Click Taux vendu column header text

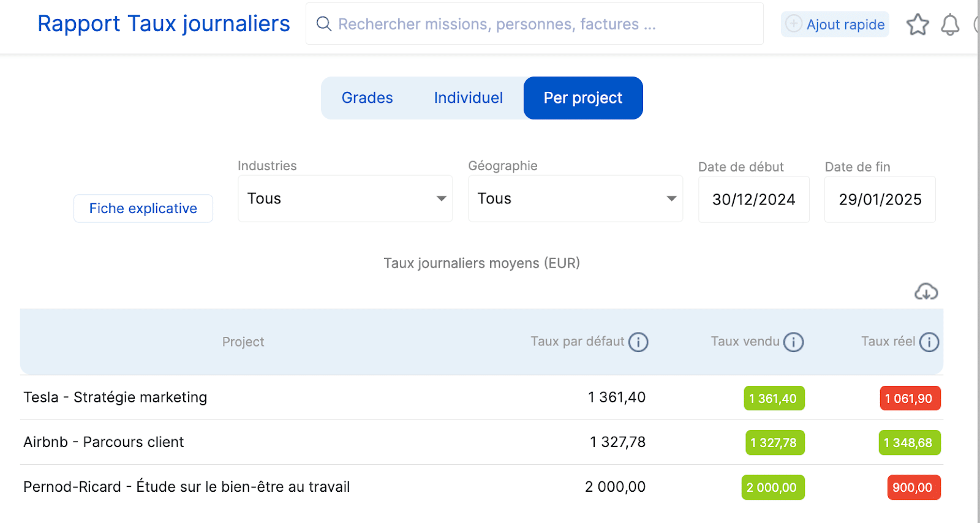tap(745, 341)
